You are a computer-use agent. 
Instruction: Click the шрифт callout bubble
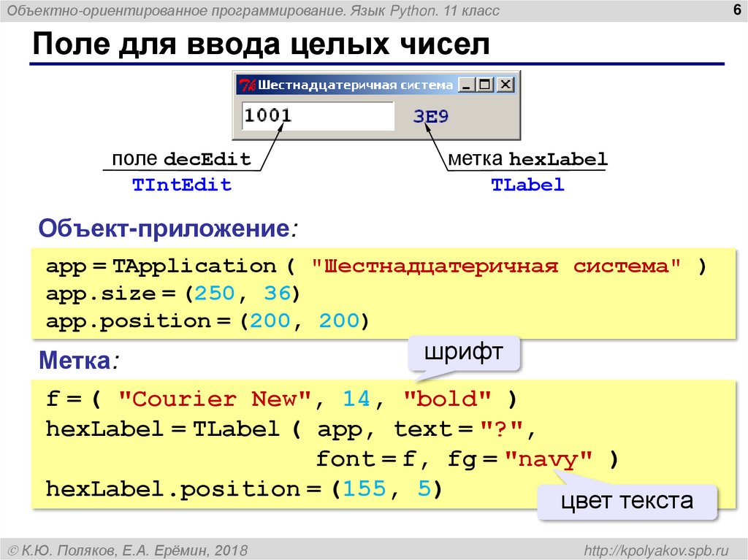(x=463, y=353)
